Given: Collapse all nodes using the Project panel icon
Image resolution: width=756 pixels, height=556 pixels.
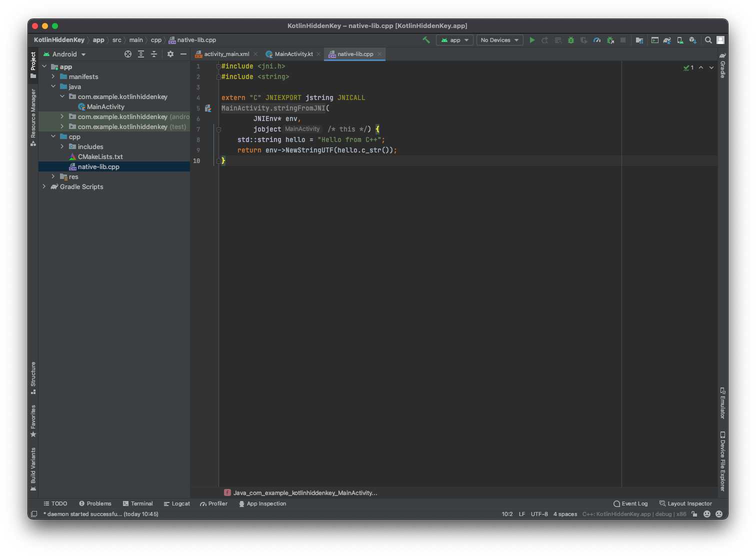Looking at the screenshot, I should [153, 53].
